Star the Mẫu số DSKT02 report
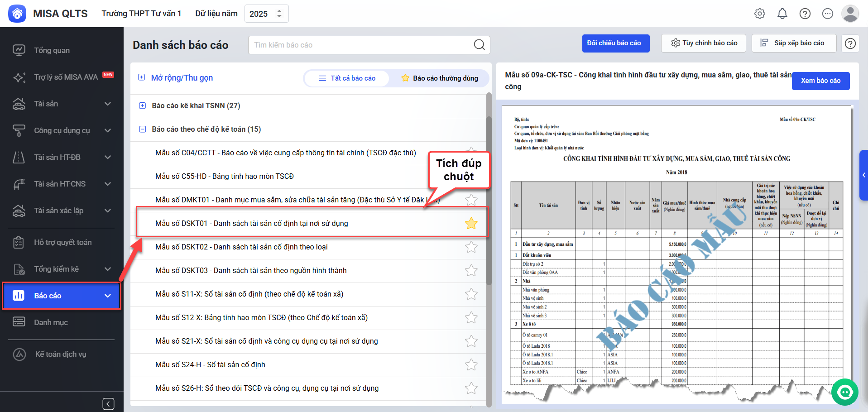The height and width of the screenshot is (412, 868). point(471,247)
